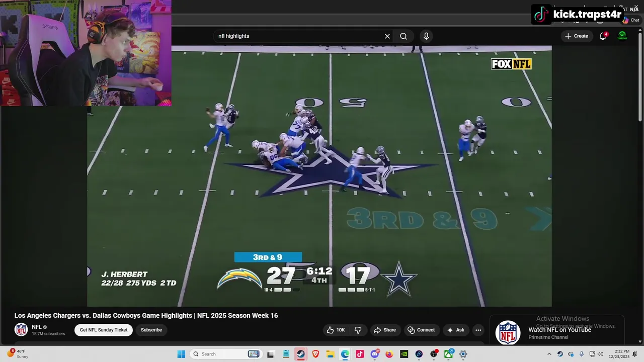The width and height of the screenshot is (644, 362).
Task: Open YouTube notifications bell
Action: 603,36
